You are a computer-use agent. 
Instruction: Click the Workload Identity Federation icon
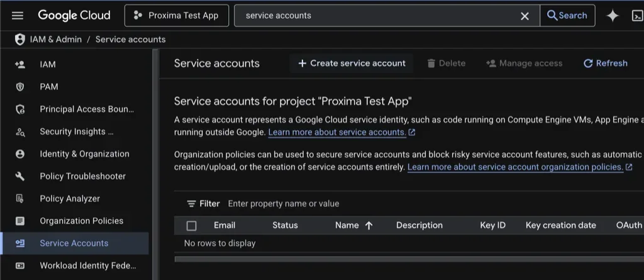(19, 266)
